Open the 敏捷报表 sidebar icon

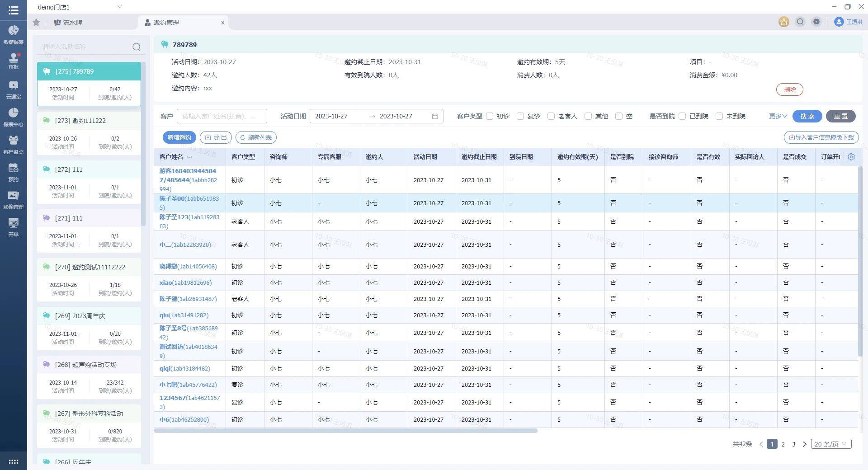tap(14, 35)
